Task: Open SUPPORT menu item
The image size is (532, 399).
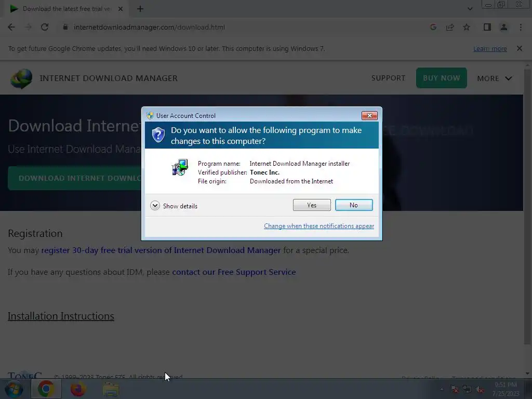Action: [x=388, y=78]
